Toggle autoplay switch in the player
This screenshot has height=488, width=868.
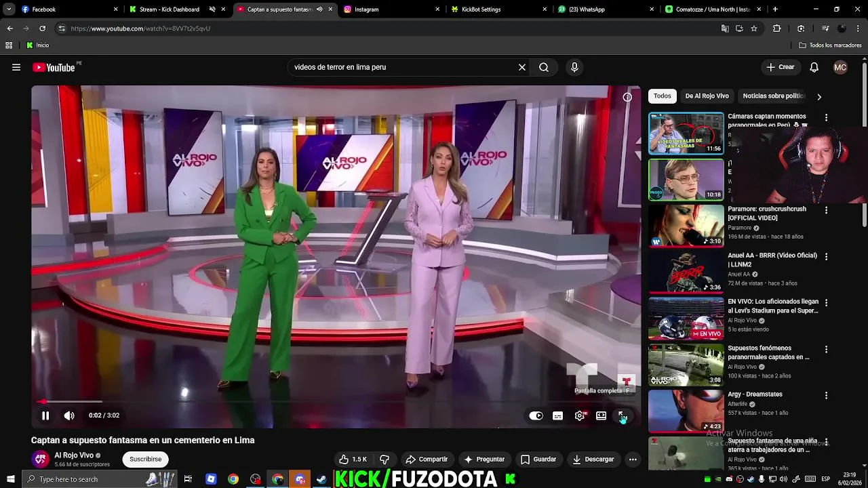[x=536, y=415]
